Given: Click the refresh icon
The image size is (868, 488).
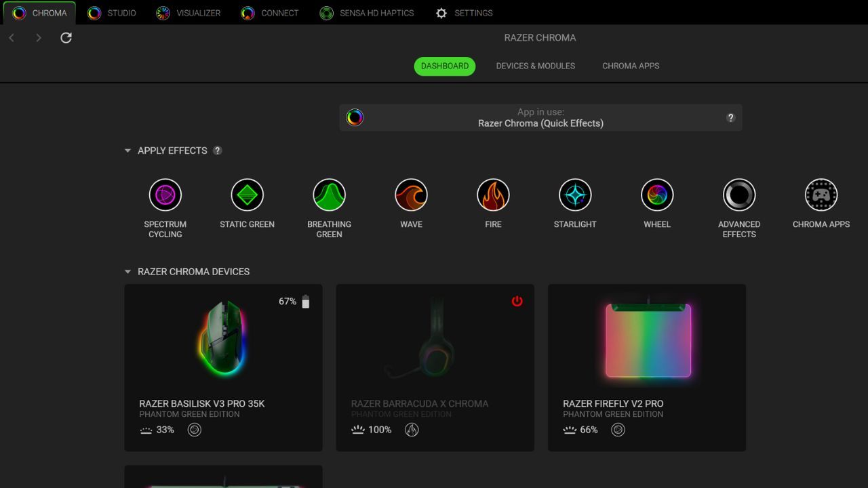Looking at the screenshot, I should [66, 38].
